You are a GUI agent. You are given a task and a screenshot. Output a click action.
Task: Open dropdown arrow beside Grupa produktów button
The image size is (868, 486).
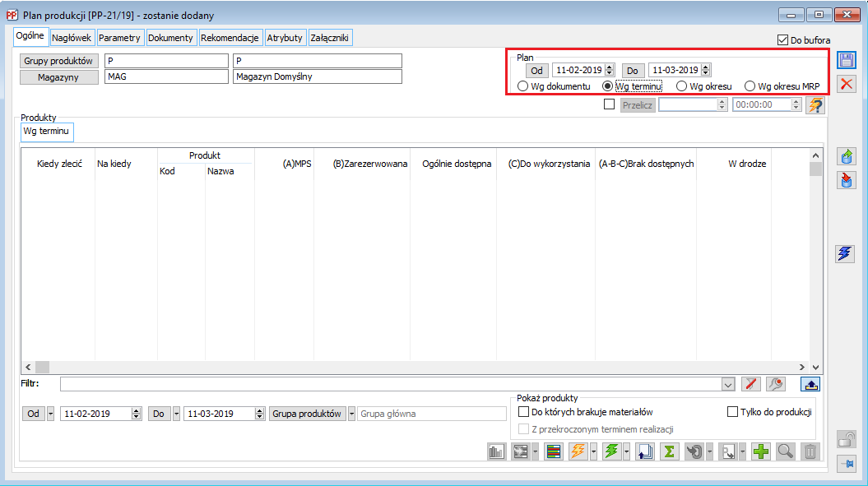(351, 414)
